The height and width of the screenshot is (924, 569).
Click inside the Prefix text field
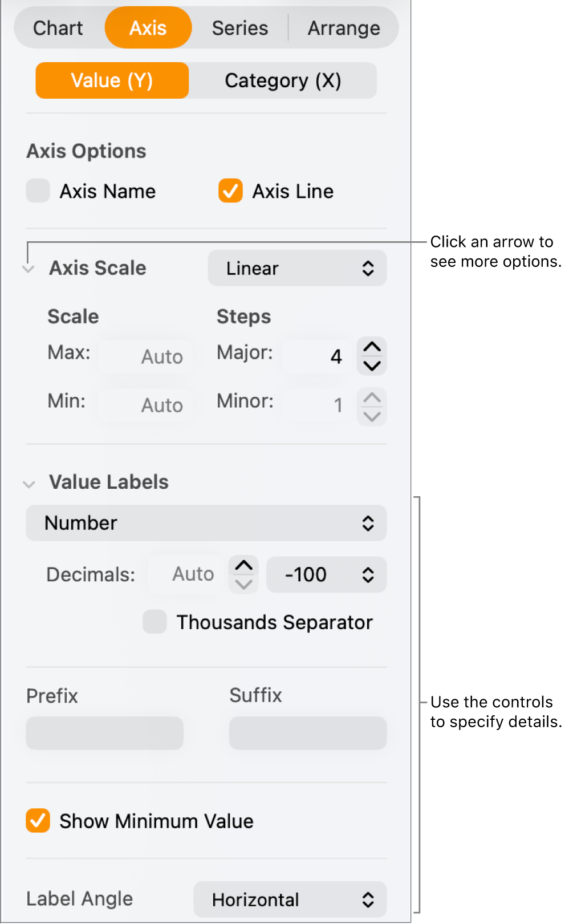(x=104, y=733)
